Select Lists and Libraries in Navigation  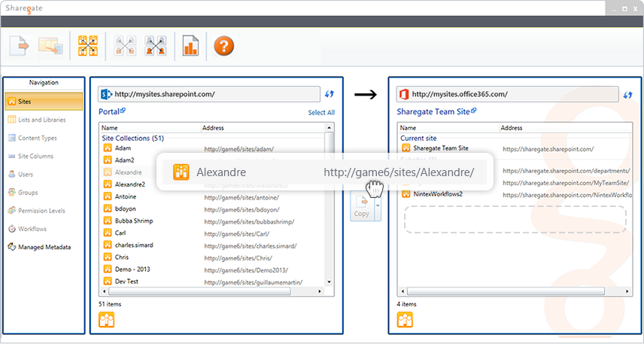click(x=44, y=120)
